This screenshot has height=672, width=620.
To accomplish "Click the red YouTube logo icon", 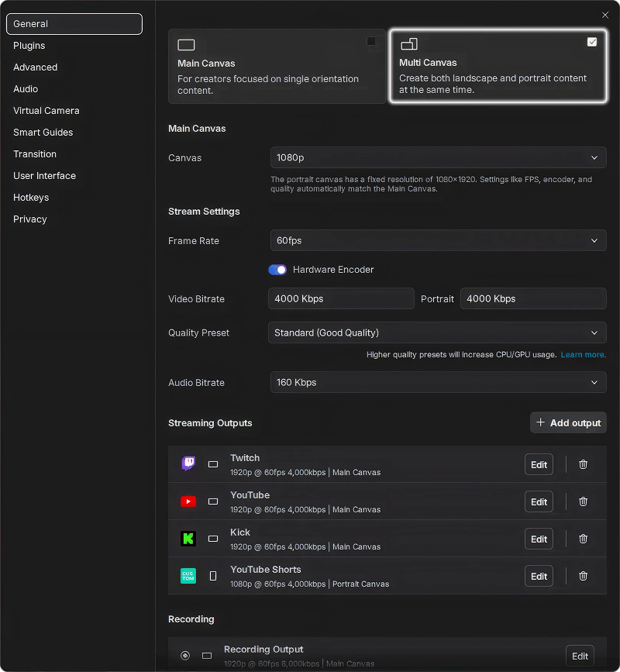I will click(x=188, y=501).
